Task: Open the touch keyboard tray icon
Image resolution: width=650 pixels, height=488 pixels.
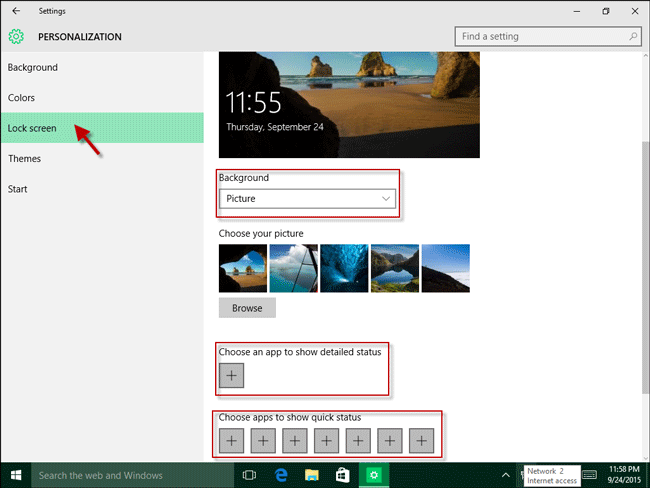Action: click(589, 475)
